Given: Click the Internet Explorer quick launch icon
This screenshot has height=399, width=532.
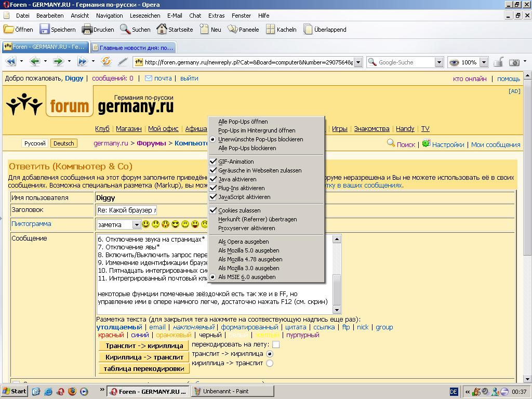Looking at the screenshot, I should pos(48,392).
